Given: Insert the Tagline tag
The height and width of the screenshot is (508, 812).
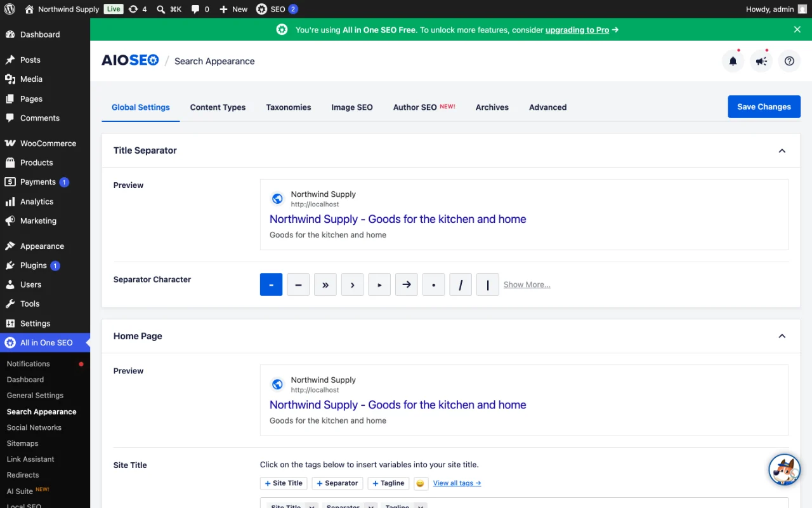Looking at the screenshot, I should click(x=388, y=483).
